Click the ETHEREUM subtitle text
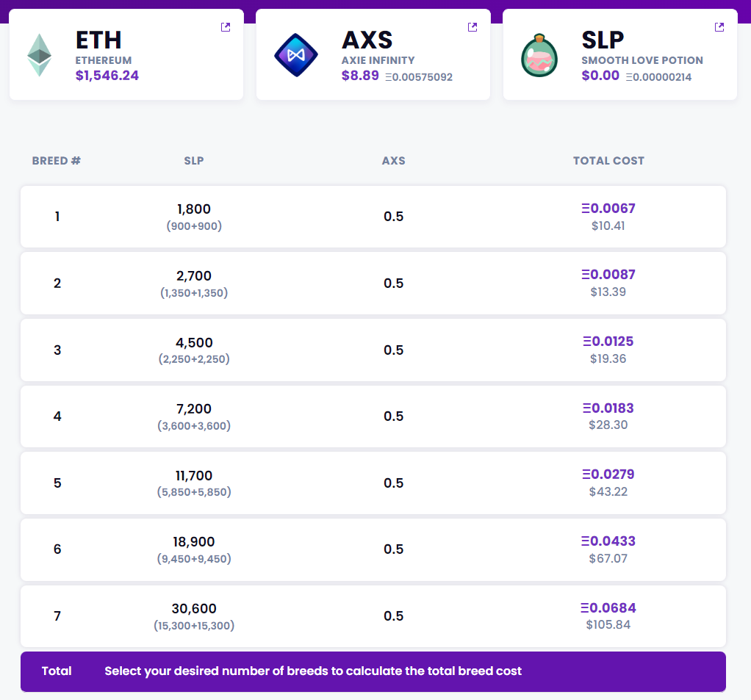The image size is (751, 700). pyautogui.click(x=104, y=60)
